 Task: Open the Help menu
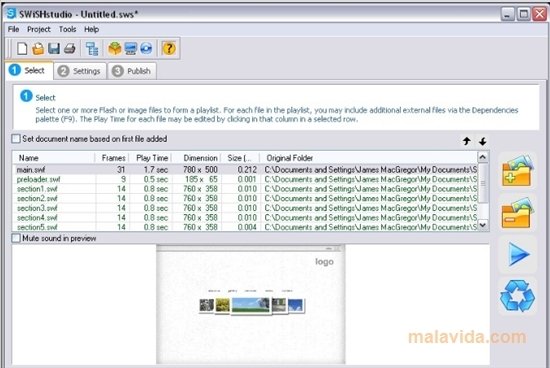click(x=91, y=29)
